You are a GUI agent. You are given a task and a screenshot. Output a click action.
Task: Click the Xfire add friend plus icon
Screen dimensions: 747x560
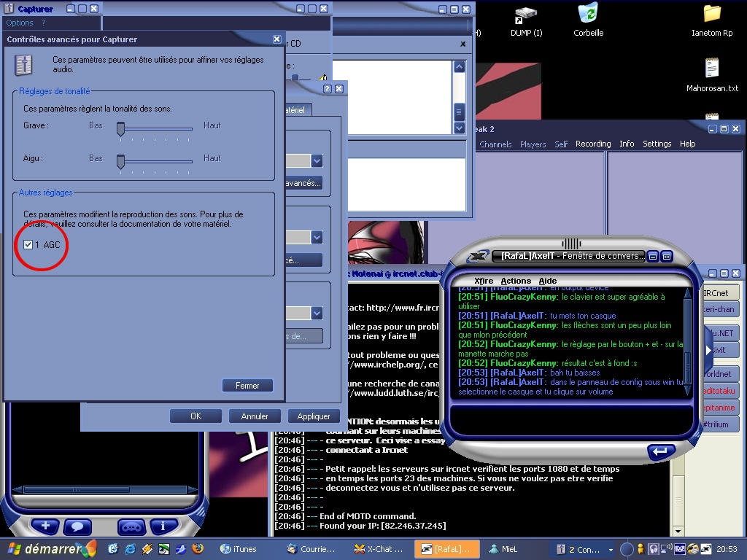45,525
